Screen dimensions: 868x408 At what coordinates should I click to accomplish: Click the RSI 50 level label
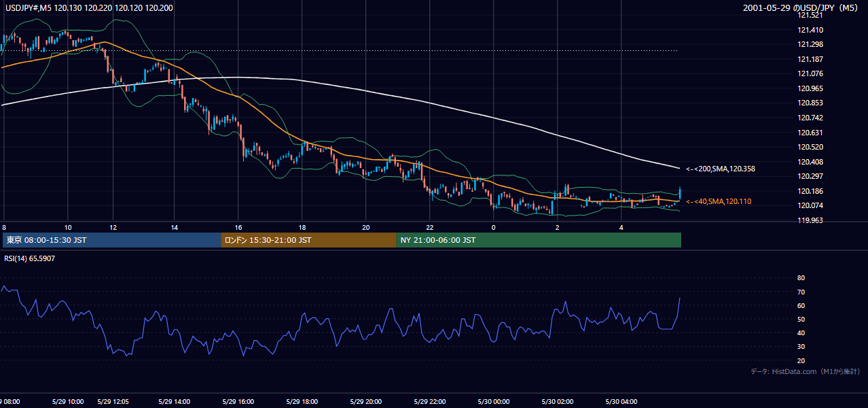801,319
